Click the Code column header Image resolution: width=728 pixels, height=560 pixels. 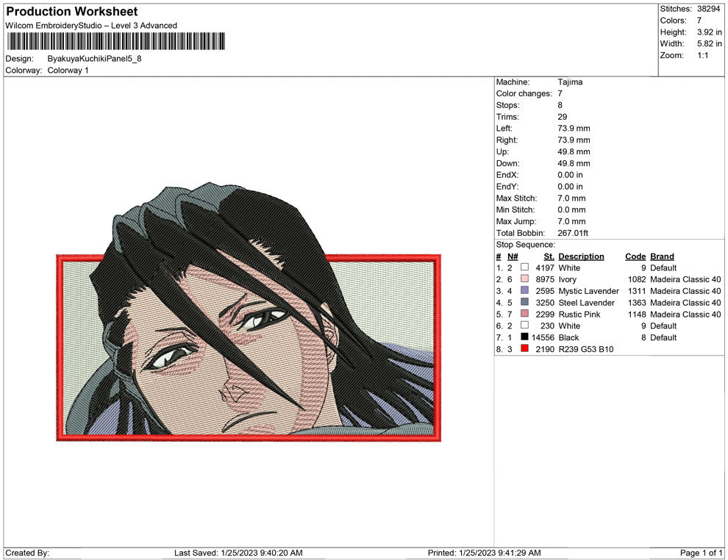click(x=635, y=256)
